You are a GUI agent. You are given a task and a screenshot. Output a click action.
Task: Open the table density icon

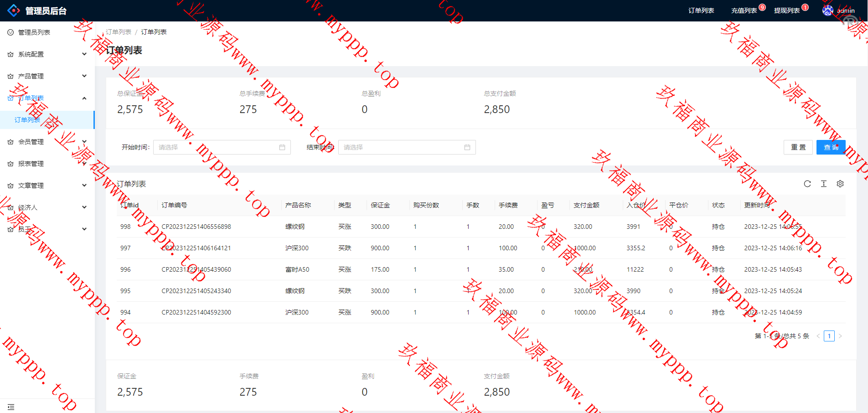(x=824, y=184)
